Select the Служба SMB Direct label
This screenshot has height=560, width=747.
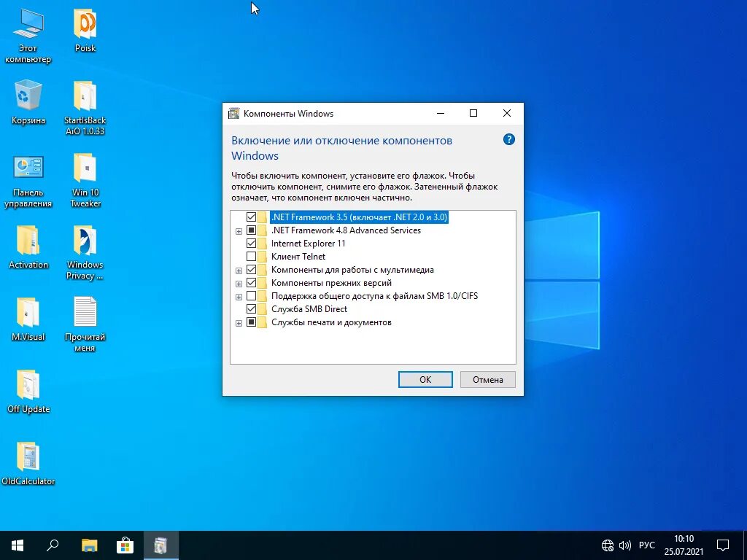pyautogui.click(x=309, y=309)
